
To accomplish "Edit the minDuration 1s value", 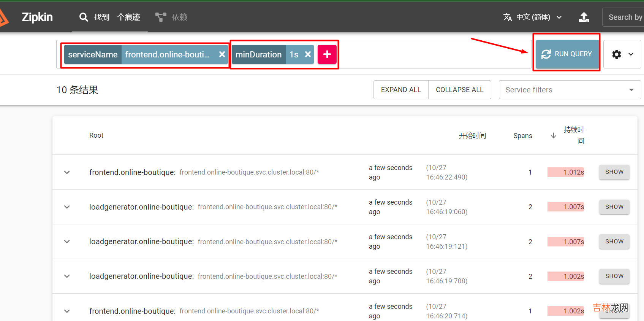I will pyautogui.click(x=294, y=54).
